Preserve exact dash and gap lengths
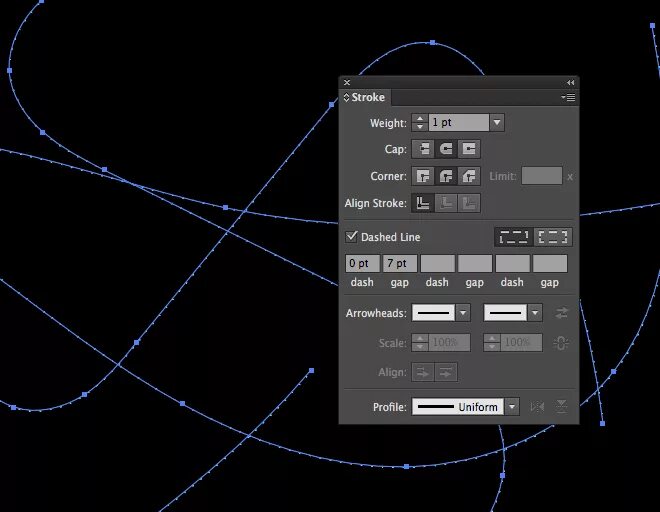The image size is (660, 512). tap(514, 237)
